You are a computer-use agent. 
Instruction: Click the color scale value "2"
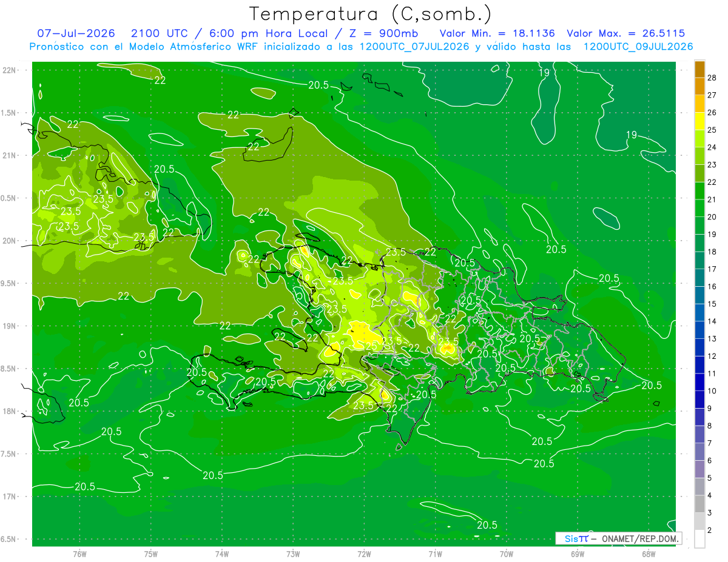tap(710, 530)
